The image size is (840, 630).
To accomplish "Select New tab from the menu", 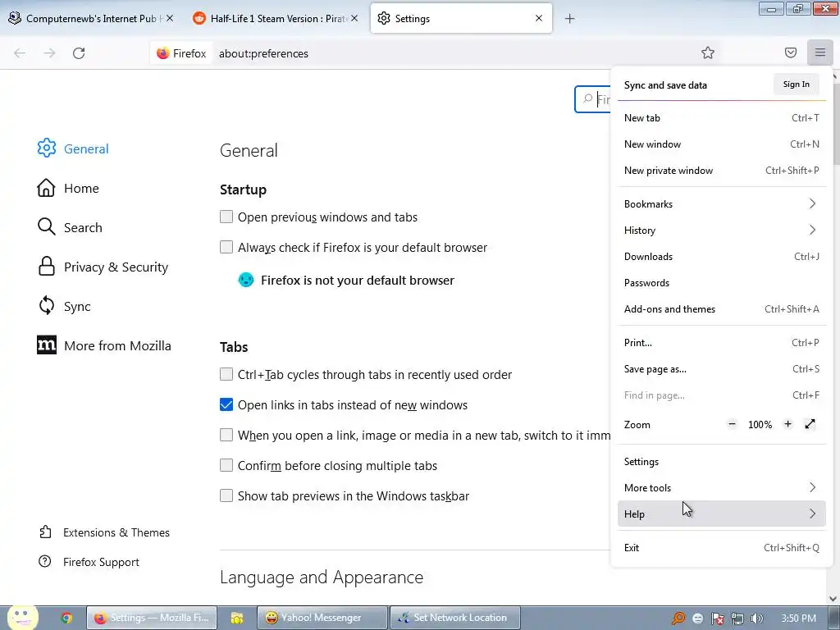I will 721,118.
